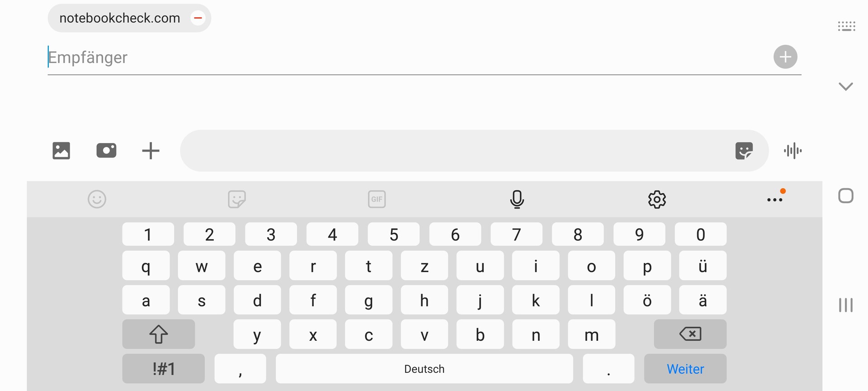The height and width of the screenshot is (391, 868).
Task: Expand keyboard toolbar three-dots menu
Action: pyautogui.click(x=774, y=200)
